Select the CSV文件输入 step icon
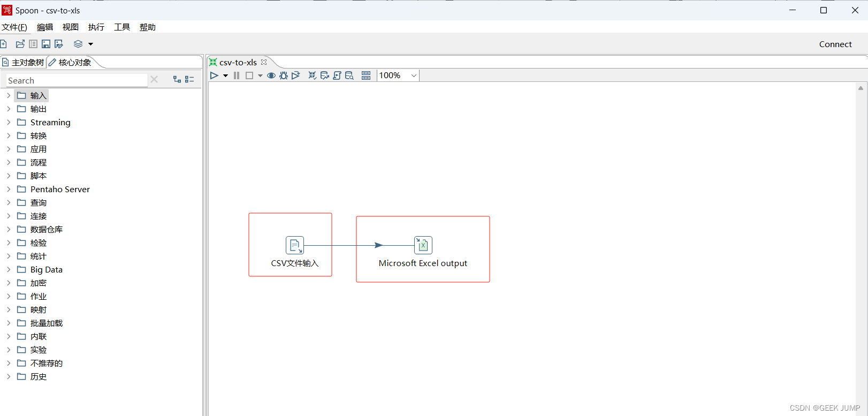868x416 pixels. coord(295,245)
